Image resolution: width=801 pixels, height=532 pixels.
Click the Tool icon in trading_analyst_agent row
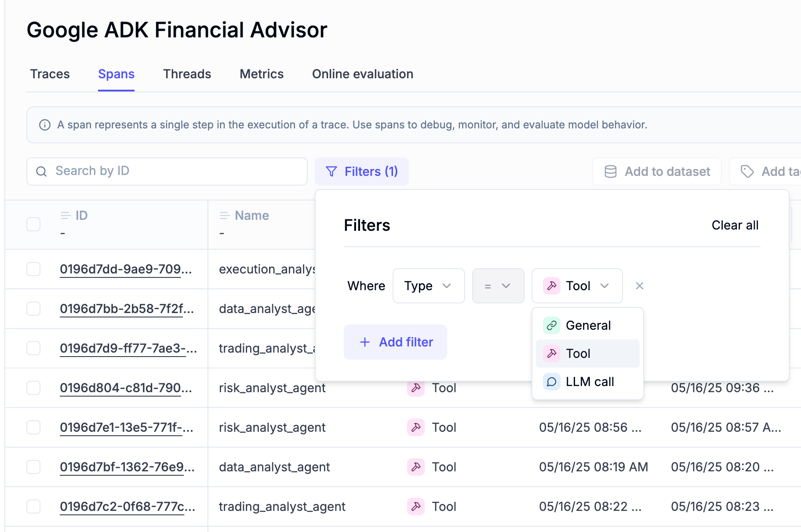[415, 506]
